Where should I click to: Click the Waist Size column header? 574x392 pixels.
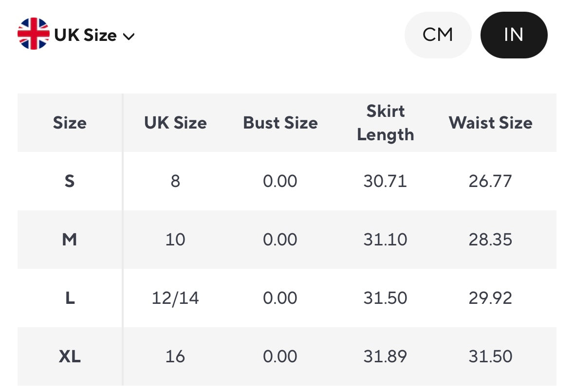(490, 123)
